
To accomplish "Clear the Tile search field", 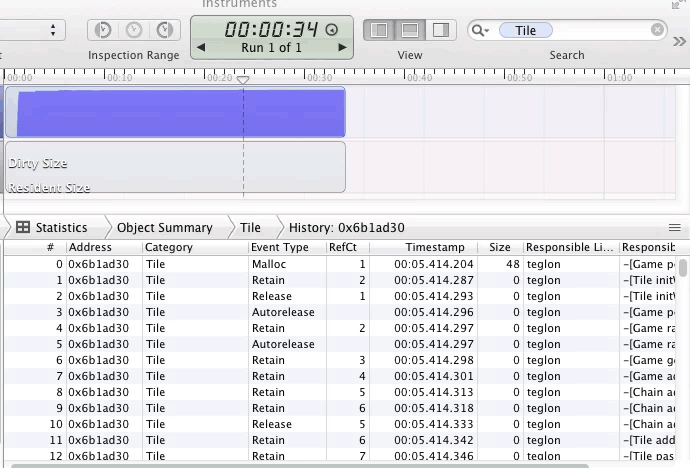I will 657,29.
